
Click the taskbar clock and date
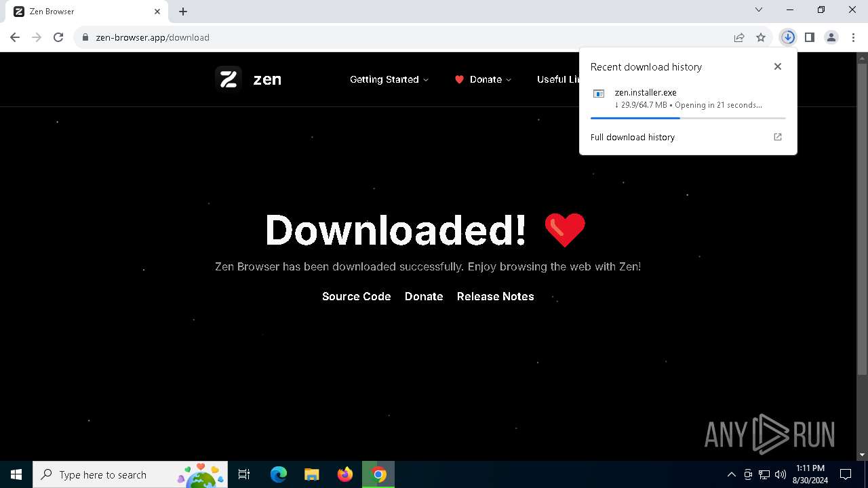pyautogui.click(x=810, y=474)
